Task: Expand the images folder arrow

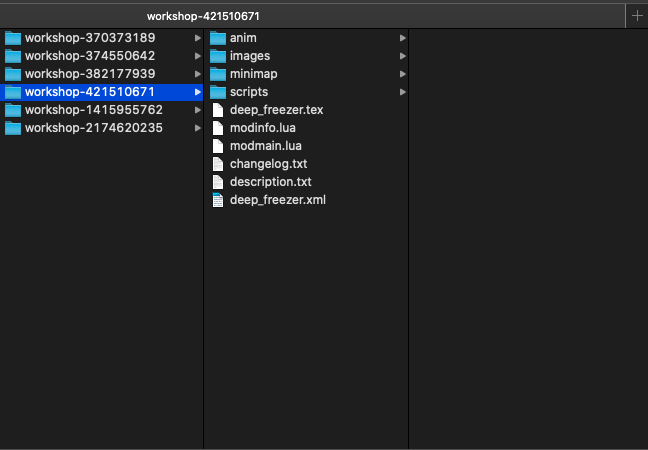Action: point(403,56)
